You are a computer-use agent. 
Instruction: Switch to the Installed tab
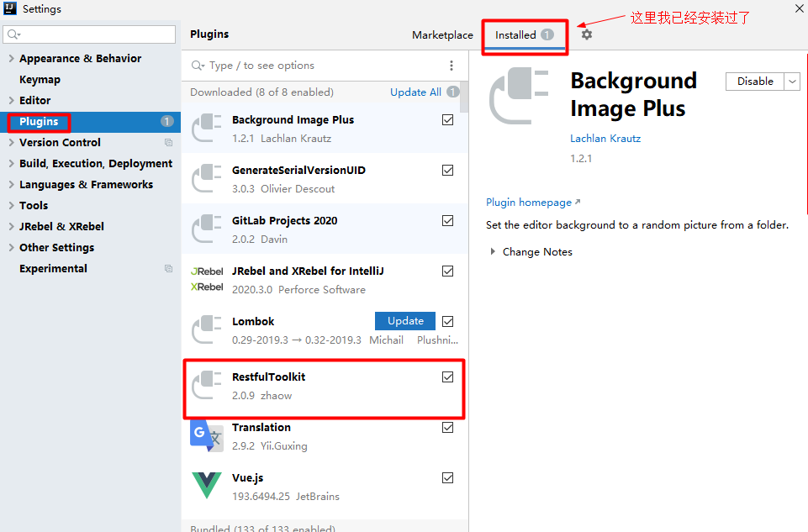524,35
